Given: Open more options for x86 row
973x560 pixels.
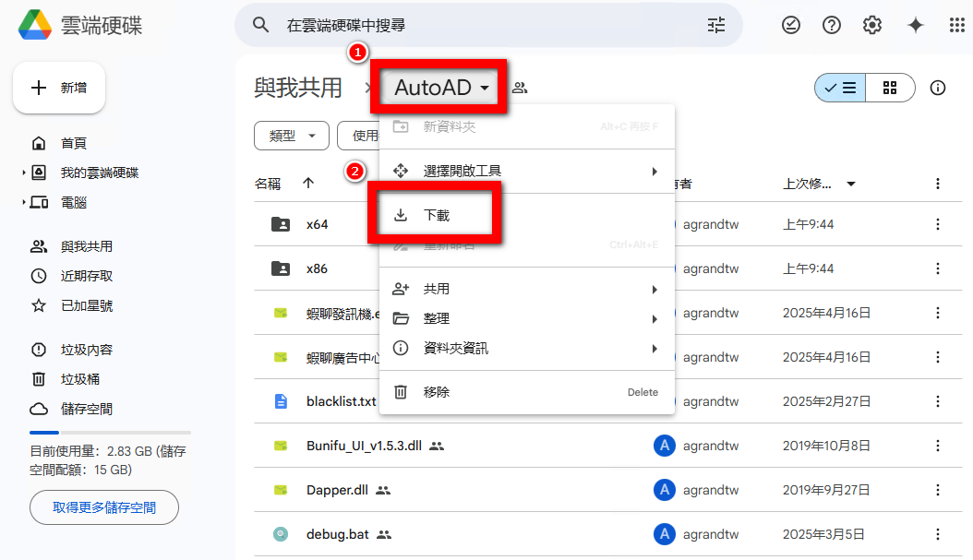Looking at the screenshot, I should [938, 268].
